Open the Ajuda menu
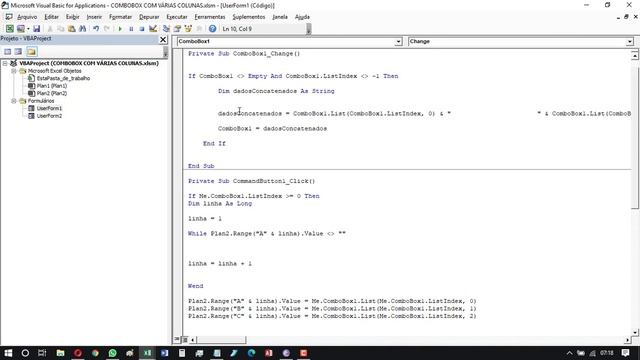The width and height of the screenshot is (640, 360). tap(302, 17)
